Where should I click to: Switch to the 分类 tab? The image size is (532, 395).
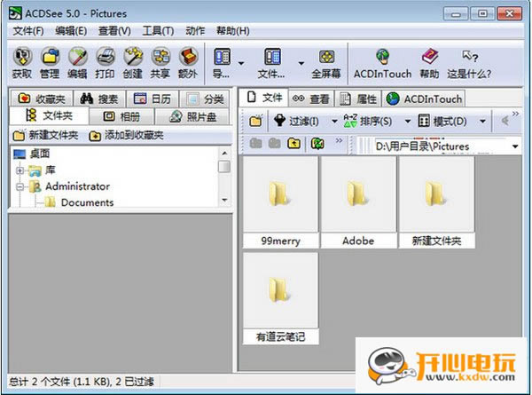tap(205, 99)
